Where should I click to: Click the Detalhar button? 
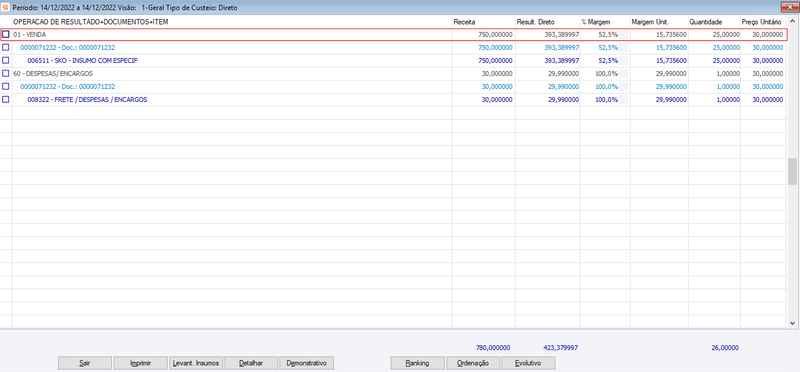tap(251, 363)
